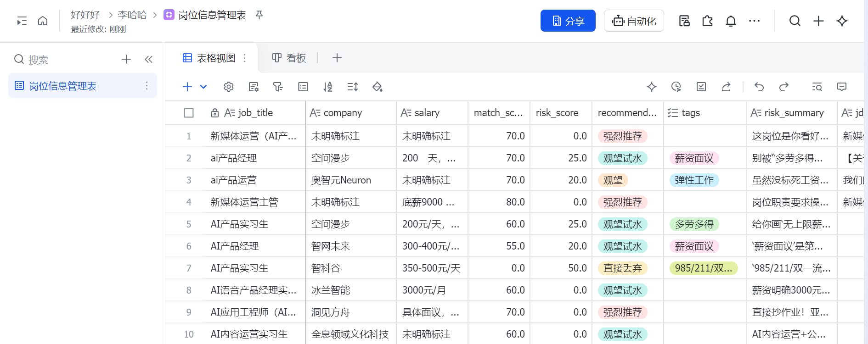Open the plugin puzzle-piece icon
868x344 pixels.
(707, 21)
